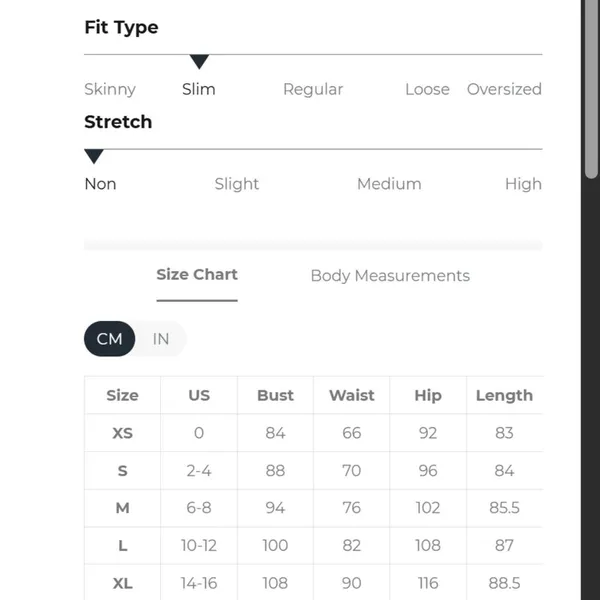This screenshot has width=600, height=600.
Task: Click the Fit Type triangle marker
Action: coord(199,62)
